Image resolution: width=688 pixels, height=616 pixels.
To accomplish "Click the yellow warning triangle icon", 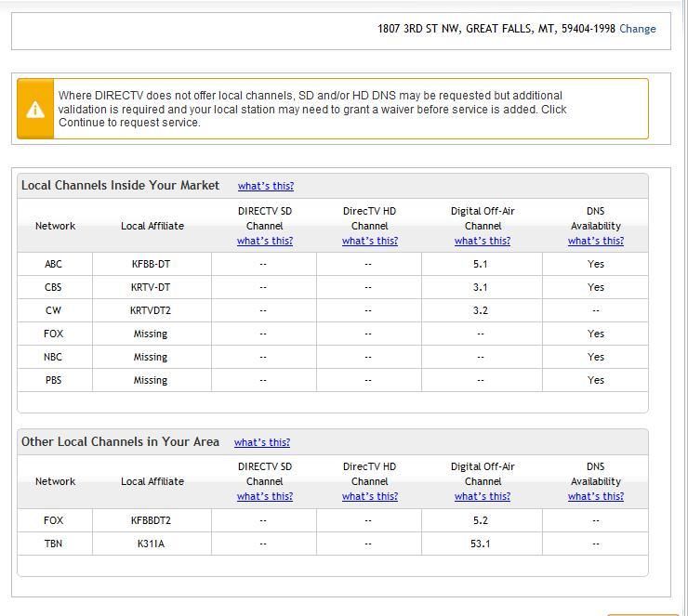I will coord(35,109).
